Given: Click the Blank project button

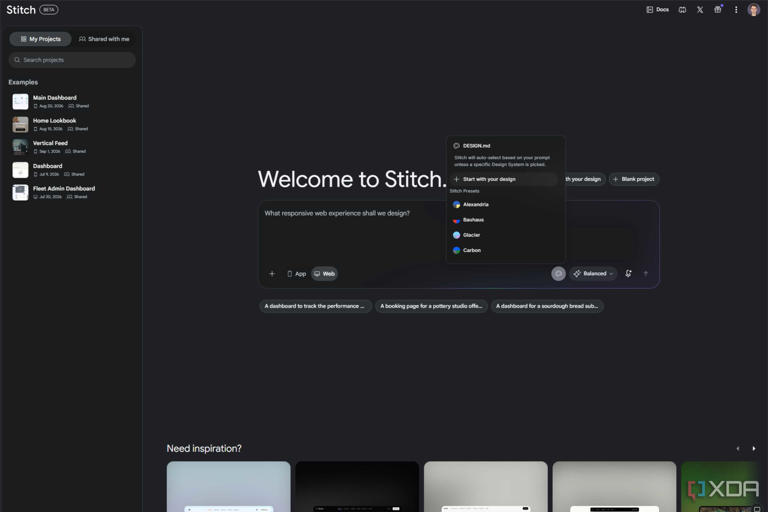Looking at the screenshot, I should [x=634, y=179].
